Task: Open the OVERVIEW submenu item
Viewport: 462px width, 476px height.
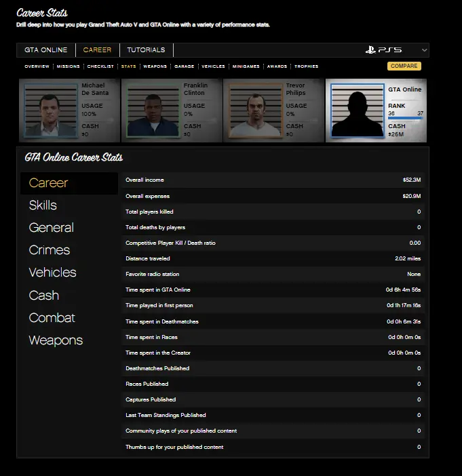Action: tap(37, 66)
